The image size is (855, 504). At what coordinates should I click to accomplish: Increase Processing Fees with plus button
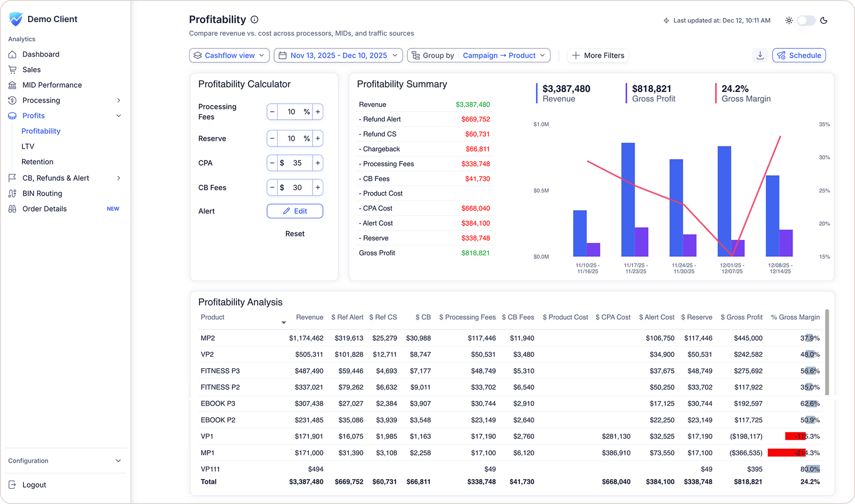coord(318,112)
